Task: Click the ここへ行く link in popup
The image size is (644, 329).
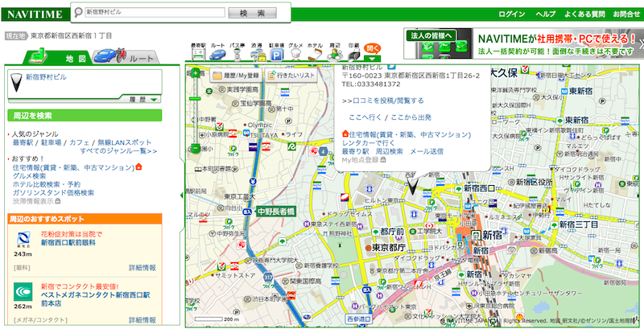Action: click(x=365, y=117)
